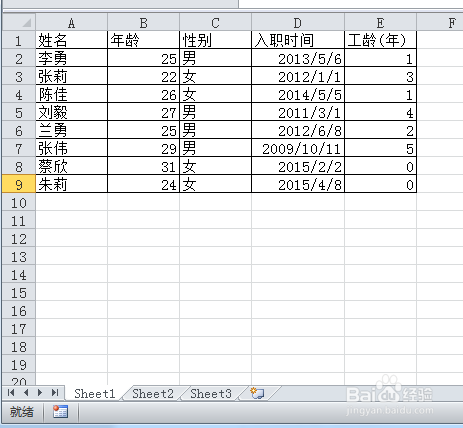Screen dimensions: 463x428
Task: Switch to Sheet1 tab
Action: (95, 394)
